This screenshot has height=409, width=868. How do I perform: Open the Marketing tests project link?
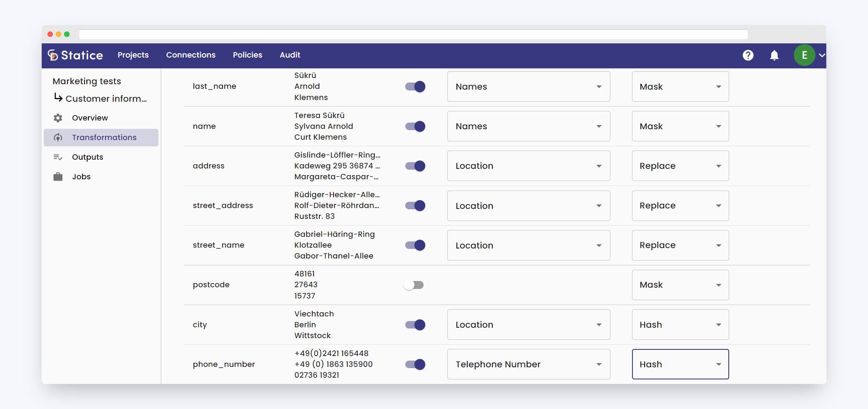[87, 81]
